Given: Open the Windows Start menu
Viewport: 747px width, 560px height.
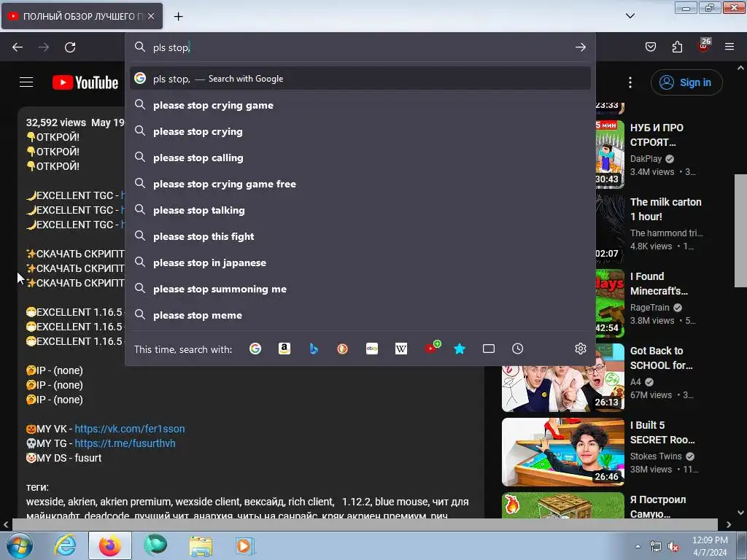Looking at the screenshot, I should [20, 545].
